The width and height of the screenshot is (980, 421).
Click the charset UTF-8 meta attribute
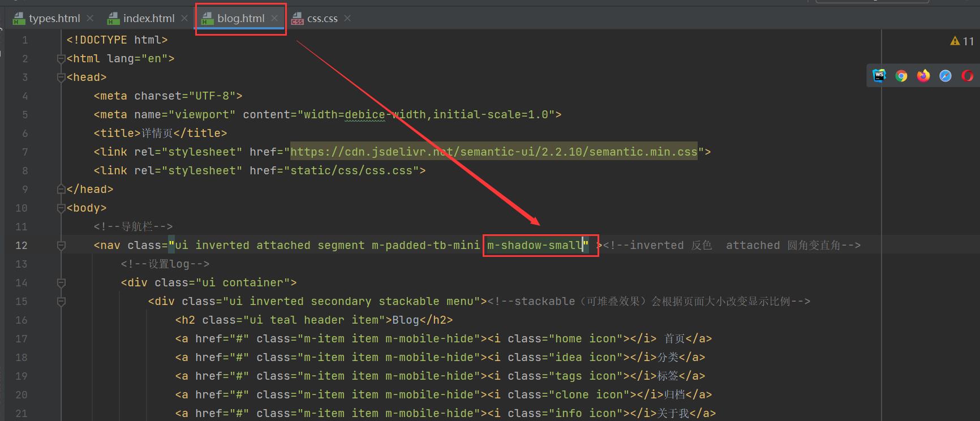(x=185, y=96)
